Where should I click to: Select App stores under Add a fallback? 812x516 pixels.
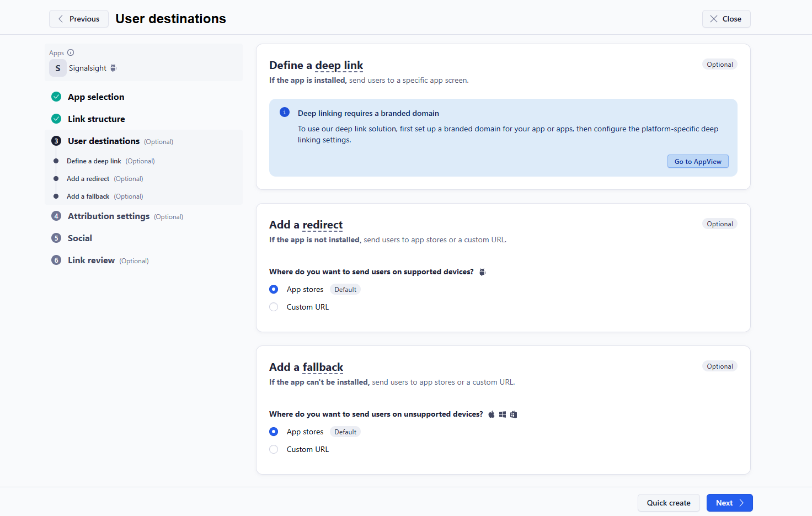click(274, 432)
